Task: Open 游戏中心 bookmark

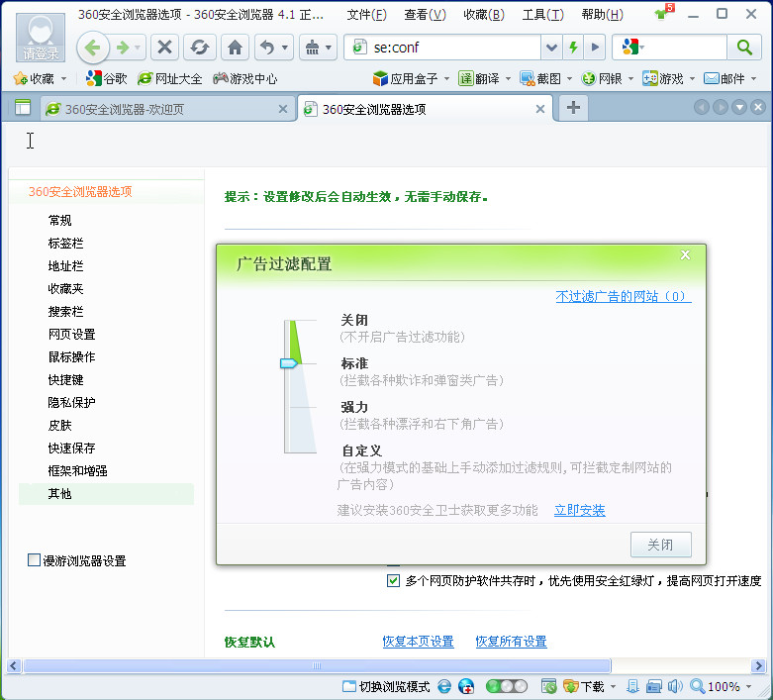Action: (245, 78)
